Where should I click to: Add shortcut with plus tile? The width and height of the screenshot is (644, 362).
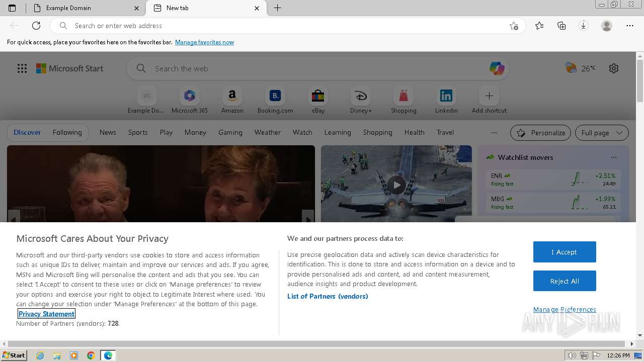point(489,100)
